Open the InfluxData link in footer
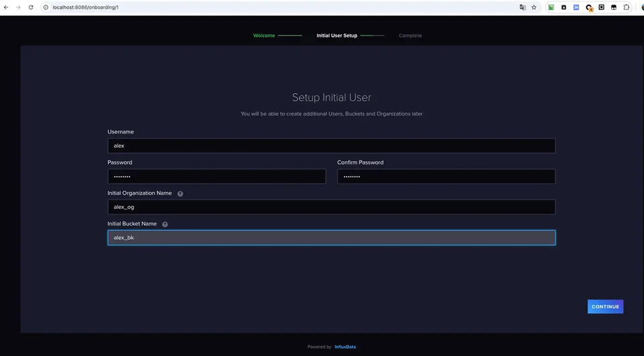 point(345,347)
